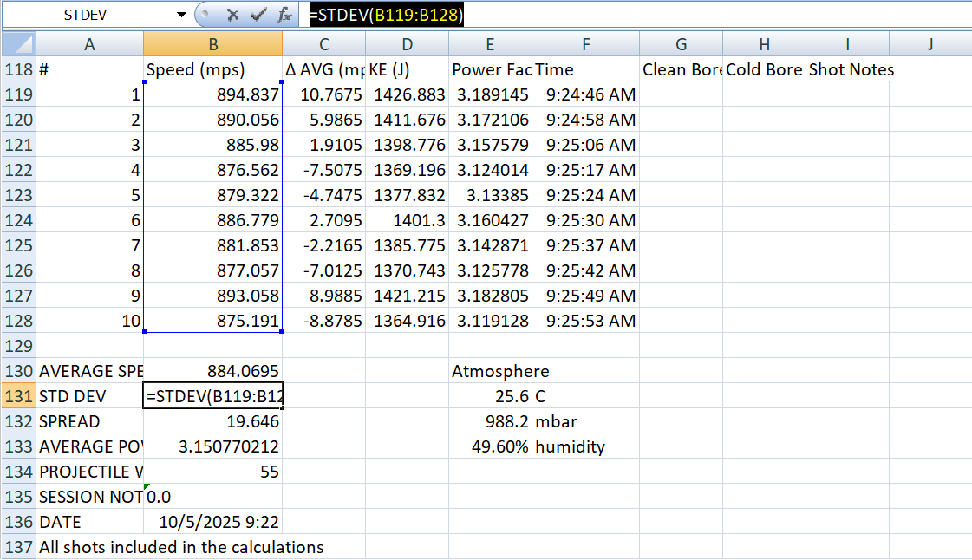Select column B header

[212, 45]
